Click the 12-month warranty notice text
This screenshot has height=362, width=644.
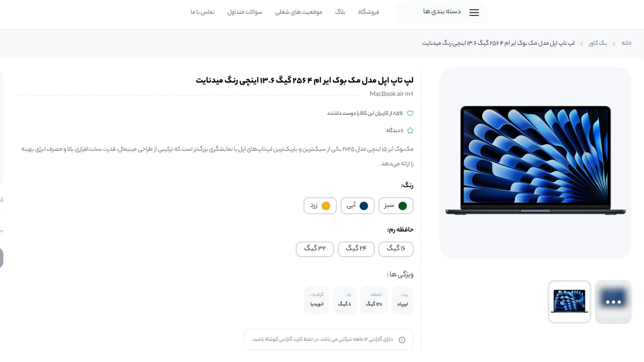click(322, 339)
